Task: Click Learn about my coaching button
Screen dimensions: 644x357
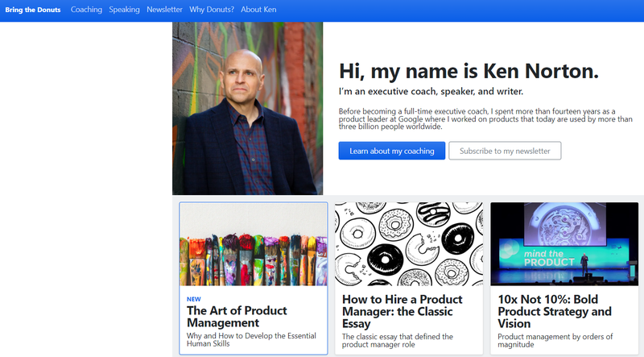Action: (x=391, y=151)
